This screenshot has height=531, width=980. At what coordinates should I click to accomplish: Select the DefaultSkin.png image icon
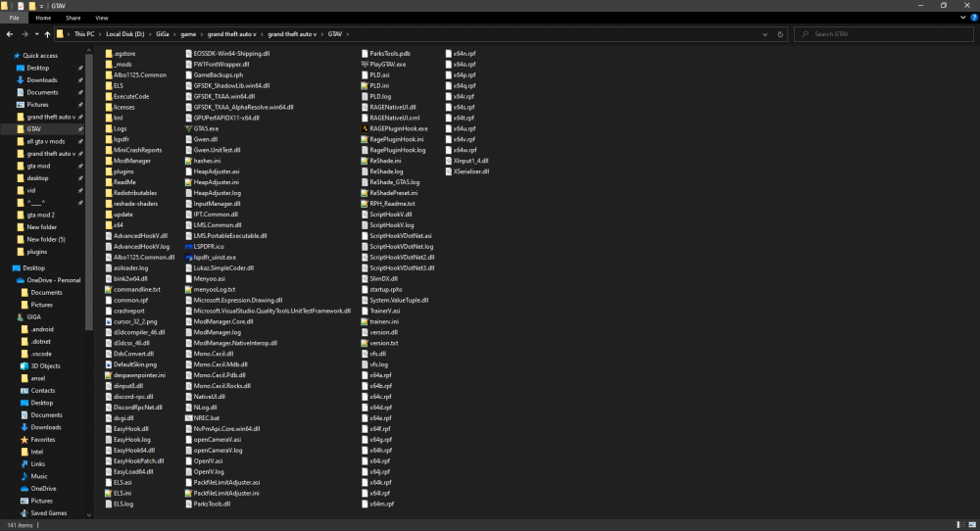(109, 364)
